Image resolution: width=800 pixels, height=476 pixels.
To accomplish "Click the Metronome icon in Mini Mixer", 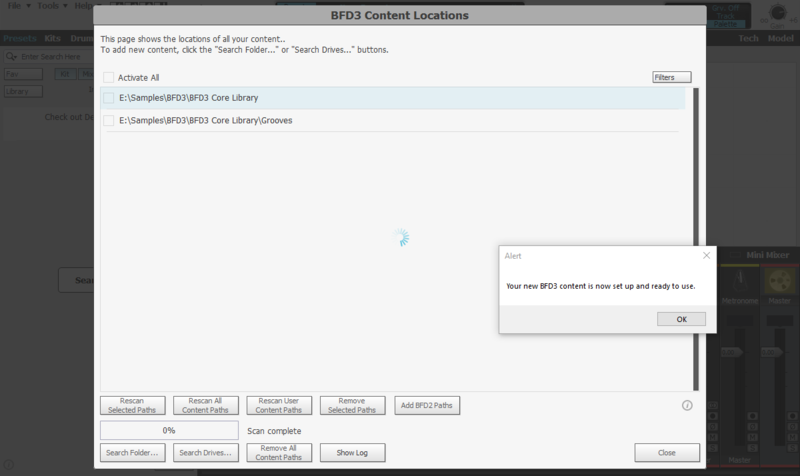I will (x=739, y=282).
